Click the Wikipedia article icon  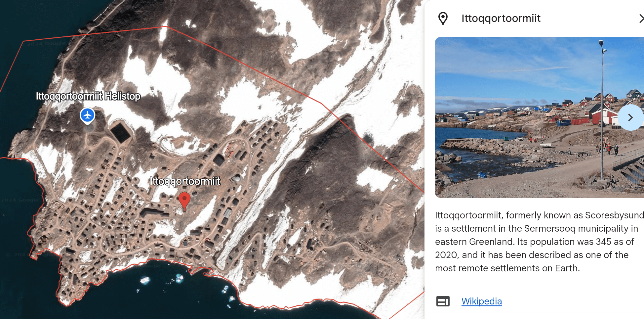[443, 301]
